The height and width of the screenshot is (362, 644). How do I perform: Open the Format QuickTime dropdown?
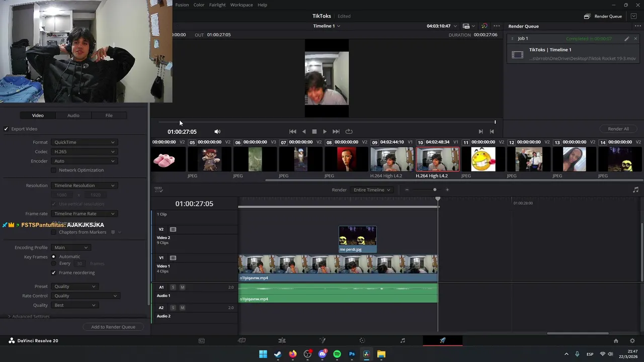tap(84, 142)
